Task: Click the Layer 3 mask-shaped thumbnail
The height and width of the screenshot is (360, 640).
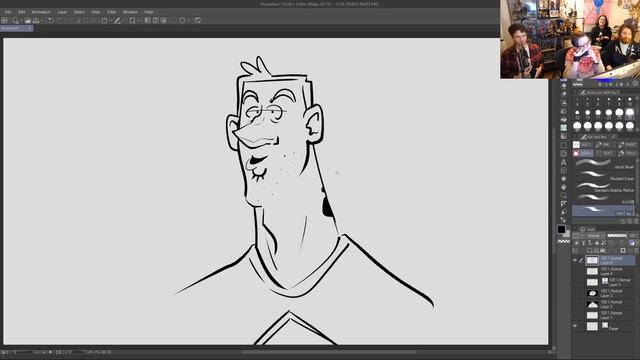Action: pos(592,293)
